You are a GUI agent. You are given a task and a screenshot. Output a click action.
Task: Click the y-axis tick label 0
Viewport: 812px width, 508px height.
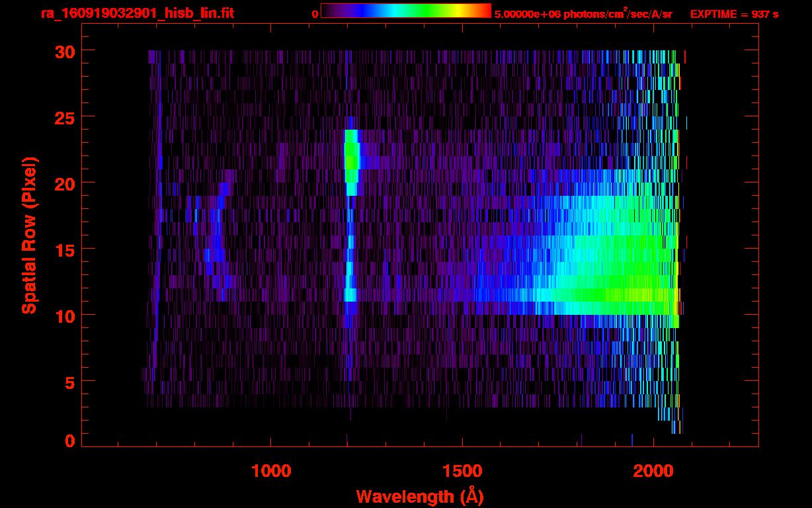(69, 441)
